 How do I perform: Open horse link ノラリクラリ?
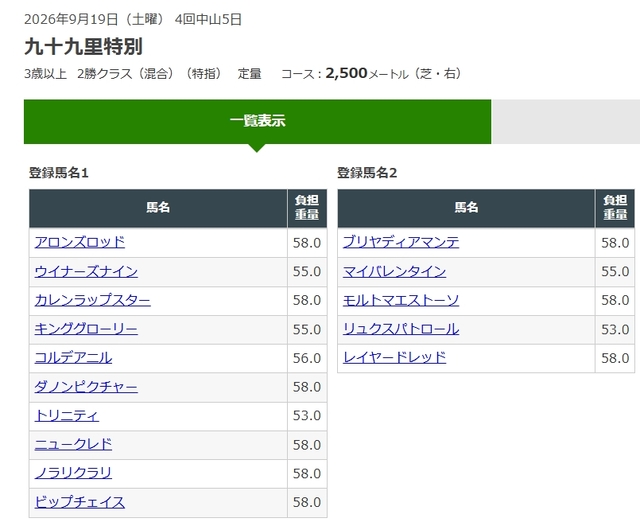[73, 473]
